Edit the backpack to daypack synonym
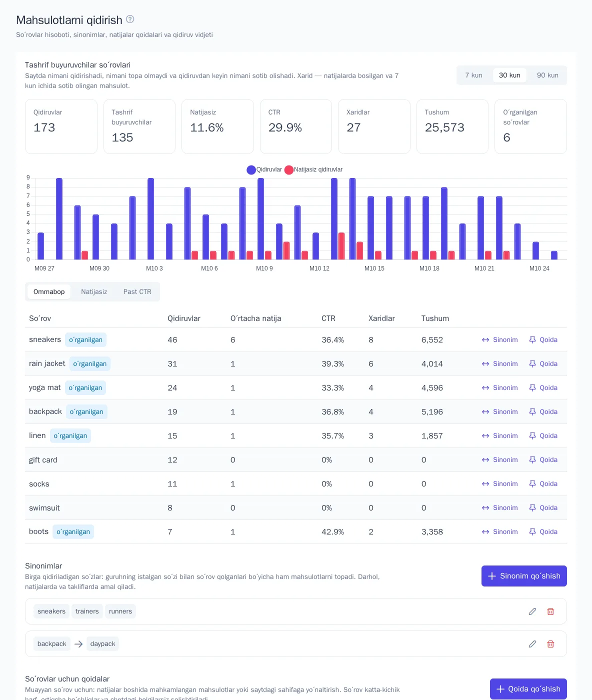Image resolution: width=592 pixels, height=700 pixels. pos(532,644)
